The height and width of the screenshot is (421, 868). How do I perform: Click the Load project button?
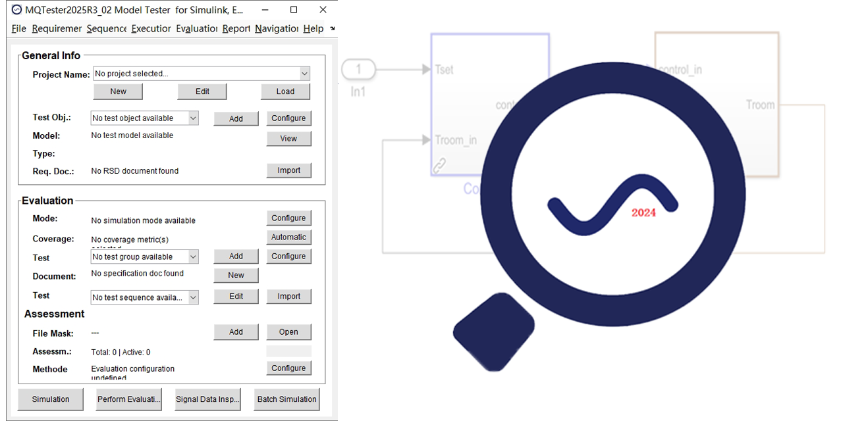point(285,91)
